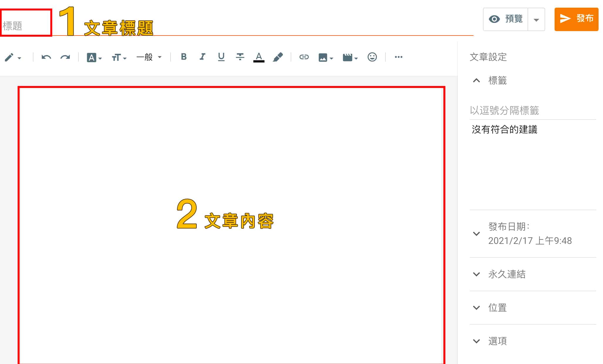Open text highlight color tool
Screen dimensions: 603x364
278,57
